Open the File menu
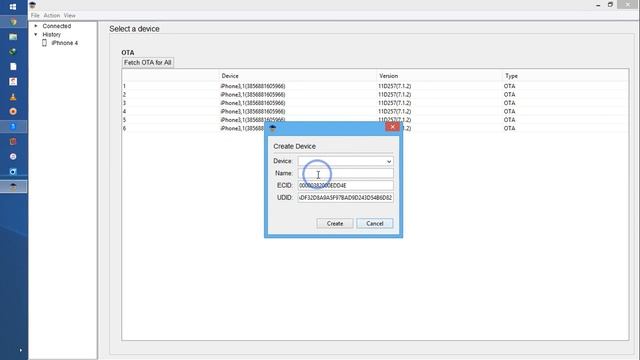 (x=35, y=16)
